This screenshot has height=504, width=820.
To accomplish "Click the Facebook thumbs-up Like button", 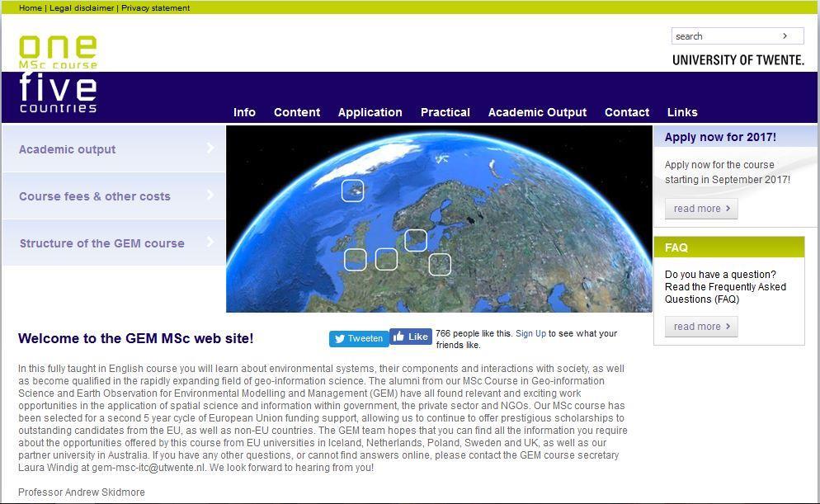I will pyautogui.click(x=411, y=337).
